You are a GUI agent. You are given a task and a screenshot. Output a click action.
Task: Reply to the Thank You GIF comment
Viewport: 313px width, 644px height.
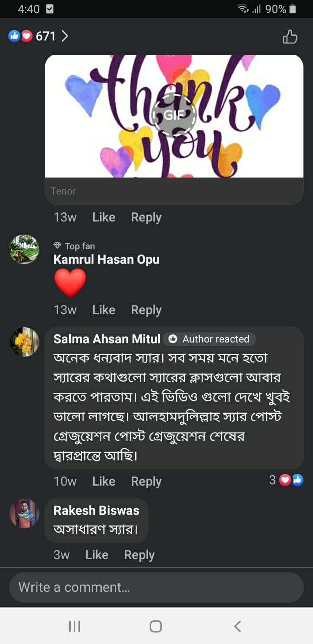[146, 217]
